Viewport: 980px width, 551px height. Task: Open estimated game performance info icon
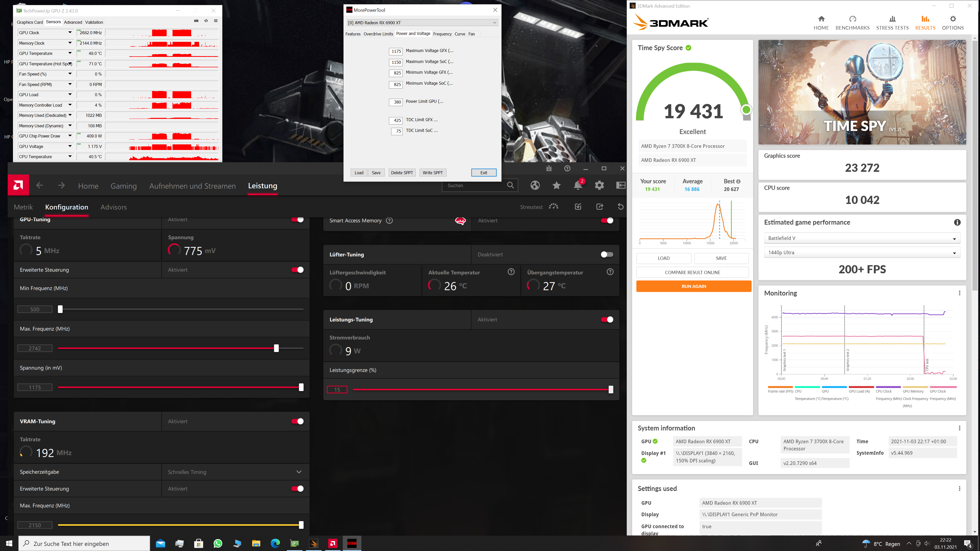[x=957, y=222]
